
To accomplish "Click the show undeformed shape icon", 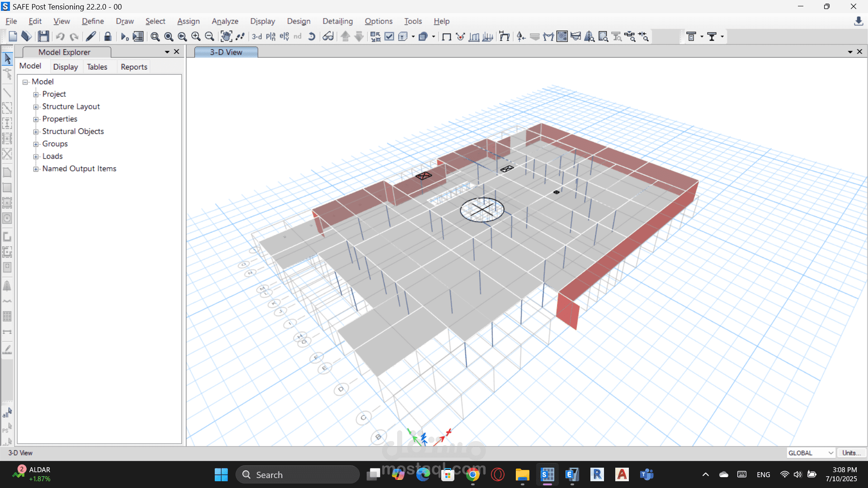I will coord(446,37).
